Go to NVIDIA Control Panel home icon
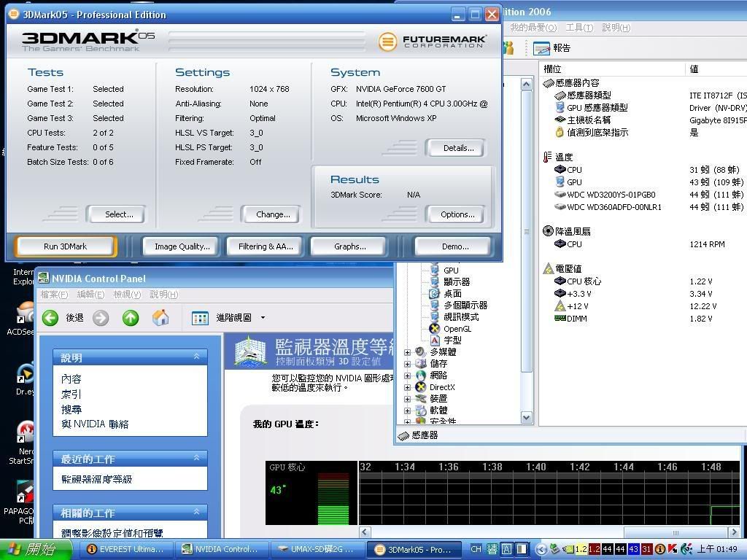This screenshot has width=747, height=560. coord(160,317)
